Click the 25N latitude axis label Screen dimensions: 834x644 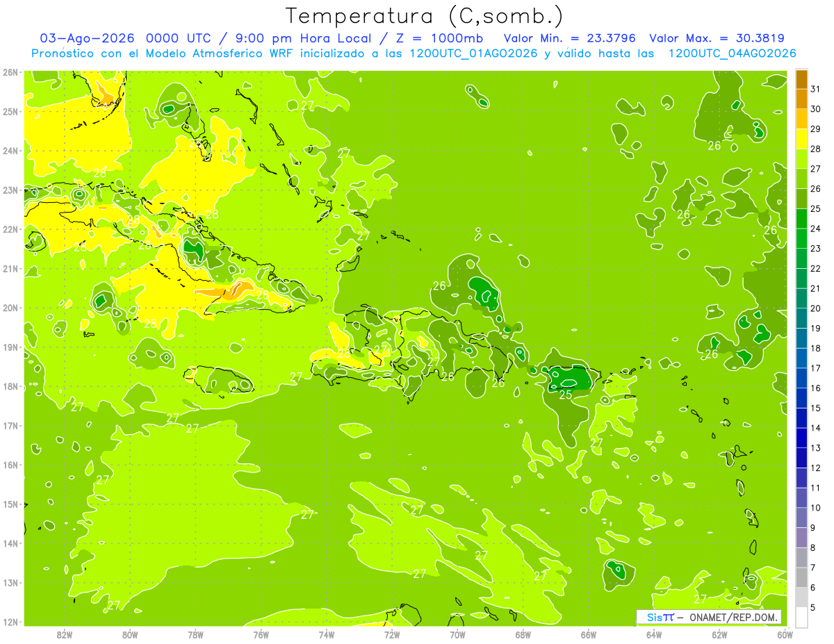pos(10,112)
